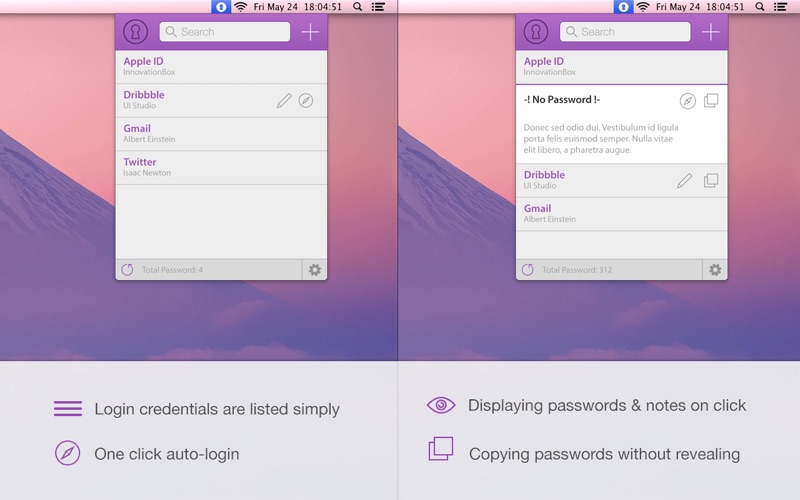Image resolution: width=800 pixels, height=500 pixels.
Task: Select the Gmail Albert Einstein entry in left panel
Action: coord(221,134)
